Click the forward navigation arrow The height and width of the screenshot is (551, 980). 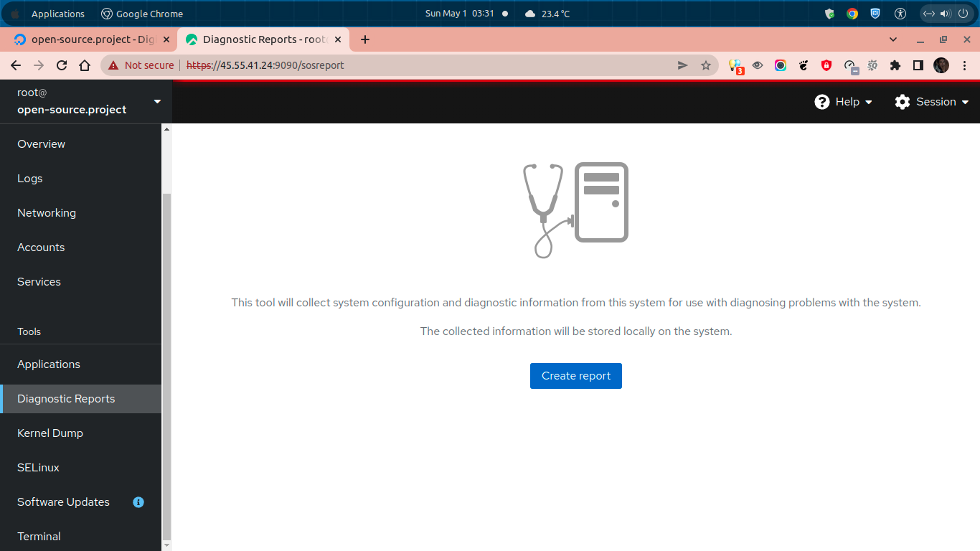[x=39, y=65]
